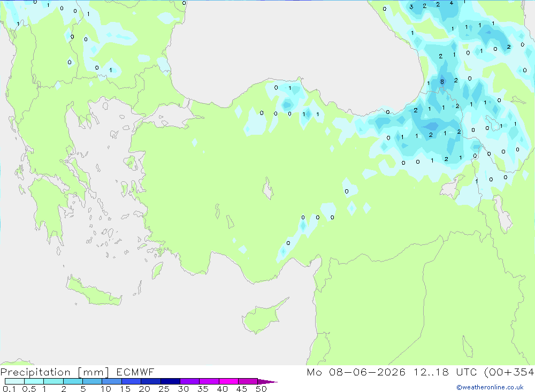The width and height of the screenshot is (535, 392).
Task: Click the legend label "0.5"
Action: pos(29,389)
